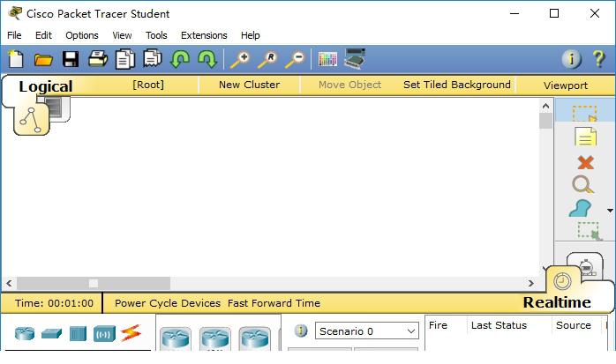Switch to the Realtime mode tab
616x364 pixels.
pos(557,302)
